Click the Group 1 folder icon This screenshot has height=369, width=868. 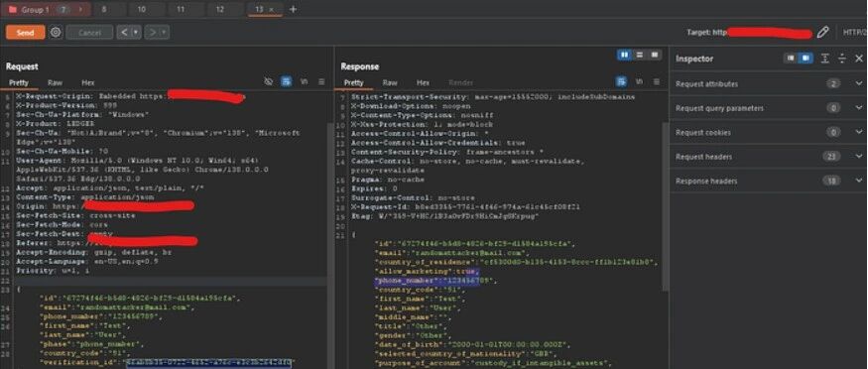point(12,9)
